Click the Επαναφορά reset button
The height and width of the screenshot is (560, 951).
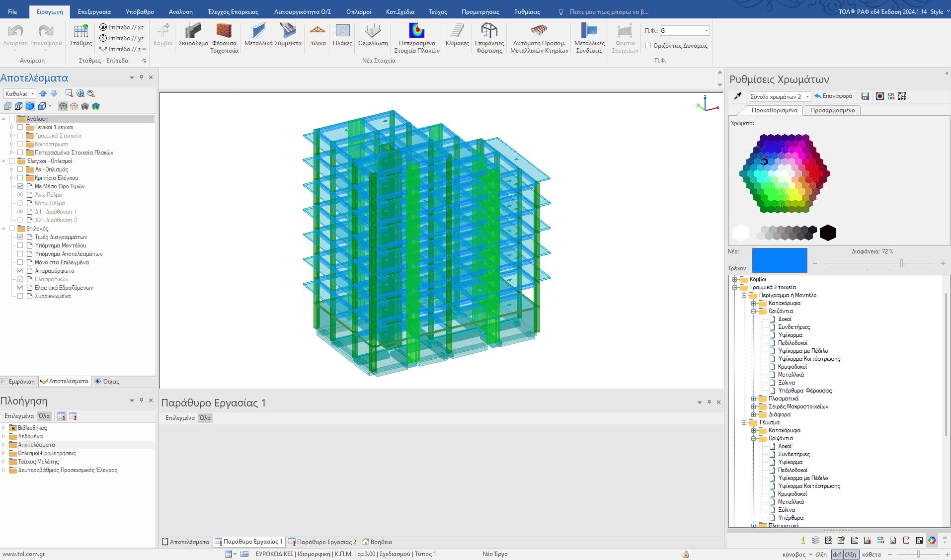(833, 96)
